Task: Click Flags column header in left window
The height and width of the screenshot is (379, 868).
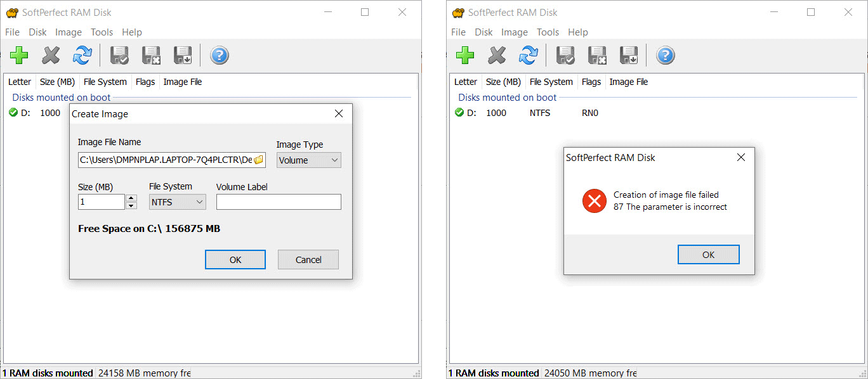Action: pos(145,82)
